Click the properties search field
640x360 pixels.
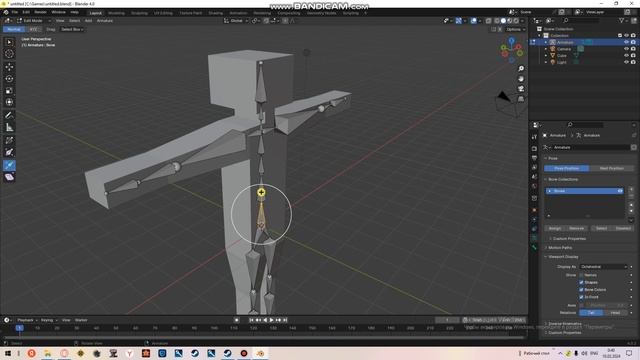(x=586, y=125)
